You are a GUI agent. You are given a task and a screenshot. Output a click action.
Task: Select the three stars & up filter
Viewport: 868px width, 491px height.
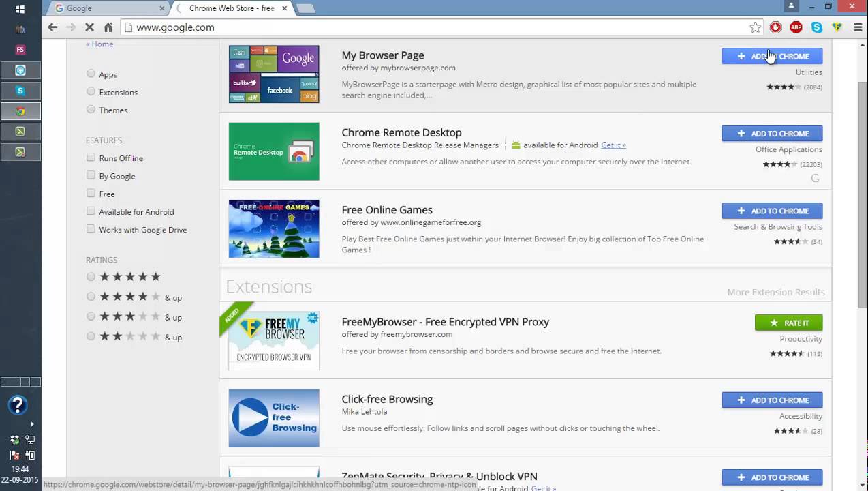(91, 316)
